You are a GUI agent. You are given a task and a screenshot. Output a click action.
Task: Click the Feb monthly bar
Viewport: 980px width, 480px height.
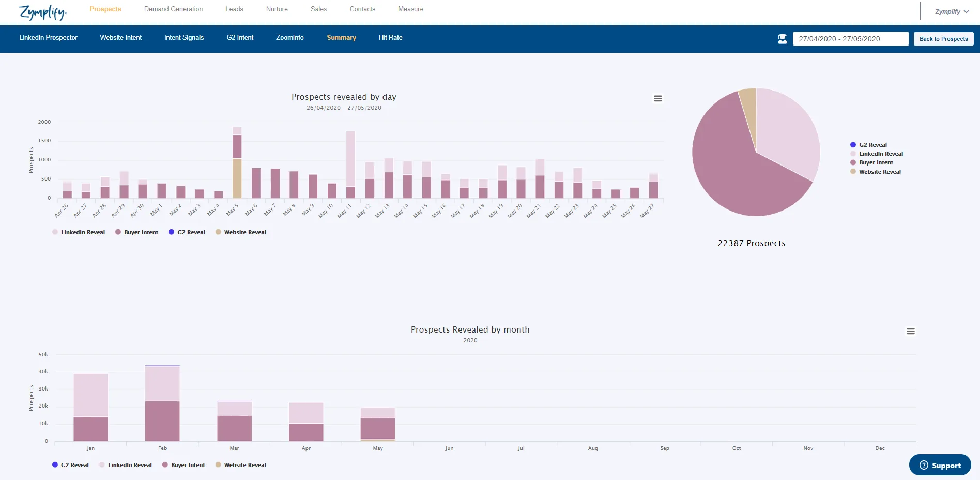coord(162,403)
